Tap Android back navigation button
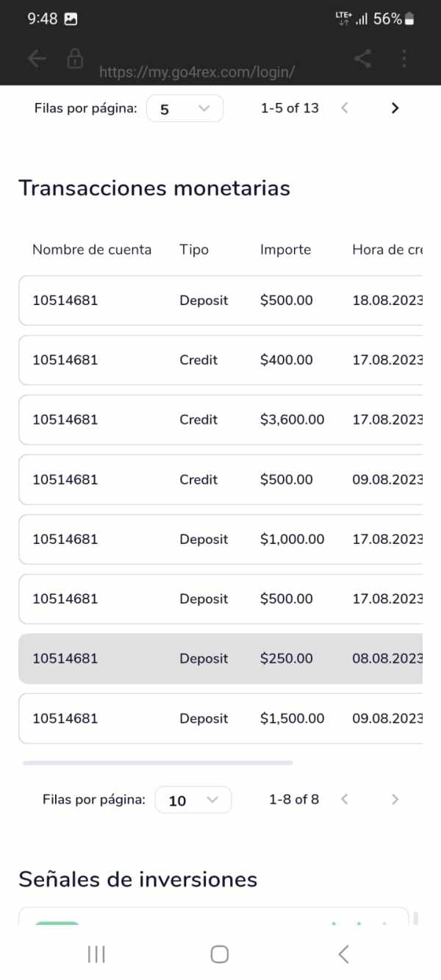Image resolution: width=441 pixels, height=980 pixels. pos(343,954)
